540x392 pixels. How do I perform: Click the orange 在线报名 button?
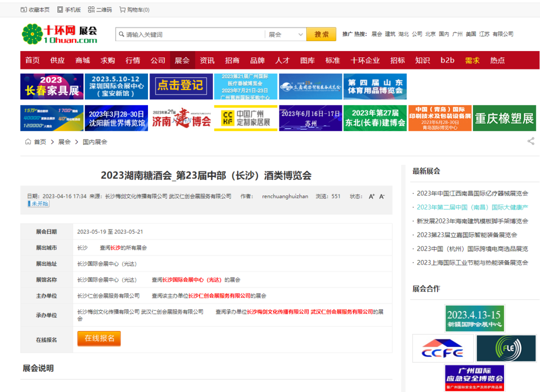(99, 338)
